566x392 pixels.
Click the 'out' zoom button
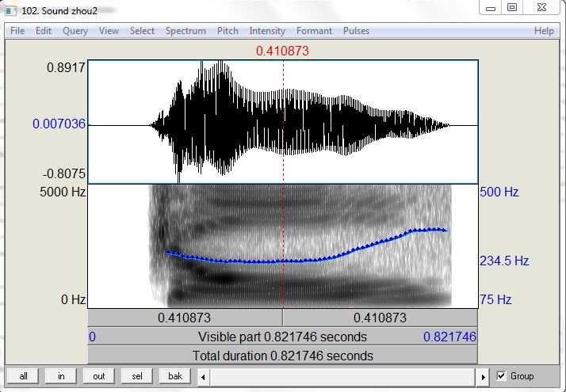tap(99, 376)
